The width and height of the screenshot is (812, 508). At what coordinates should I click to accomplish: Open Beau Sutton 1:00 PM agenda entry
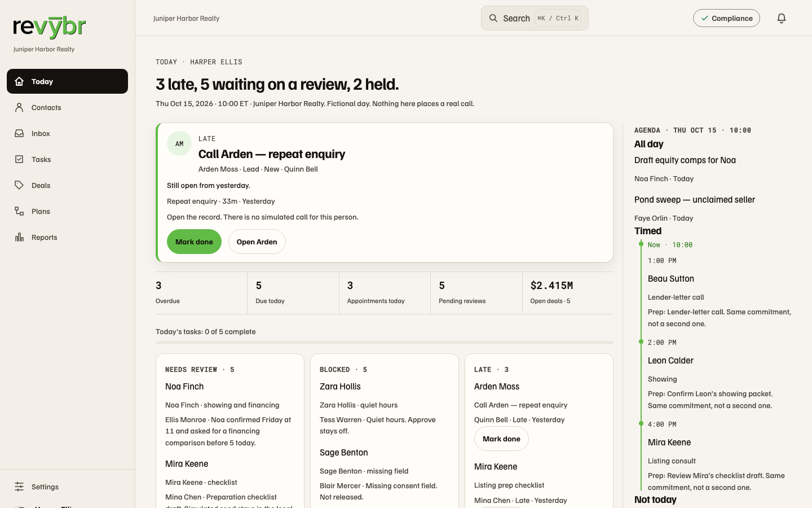[x=671, y=279]
